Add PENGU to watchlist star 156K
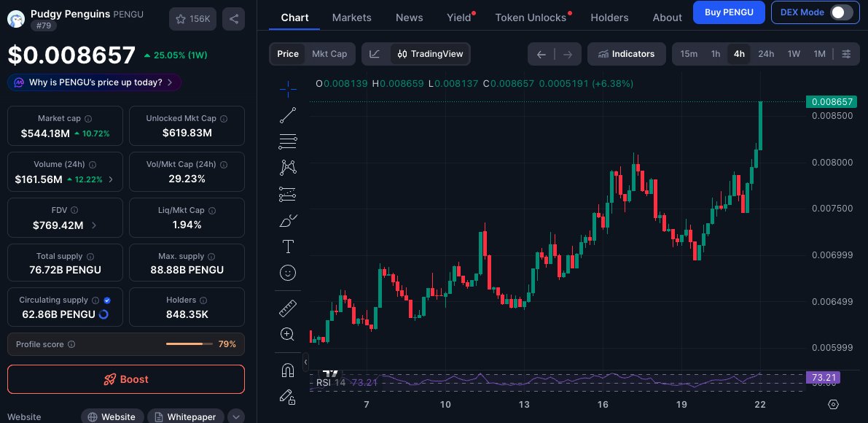Viewport: 868px width, 423px height. 192,19
